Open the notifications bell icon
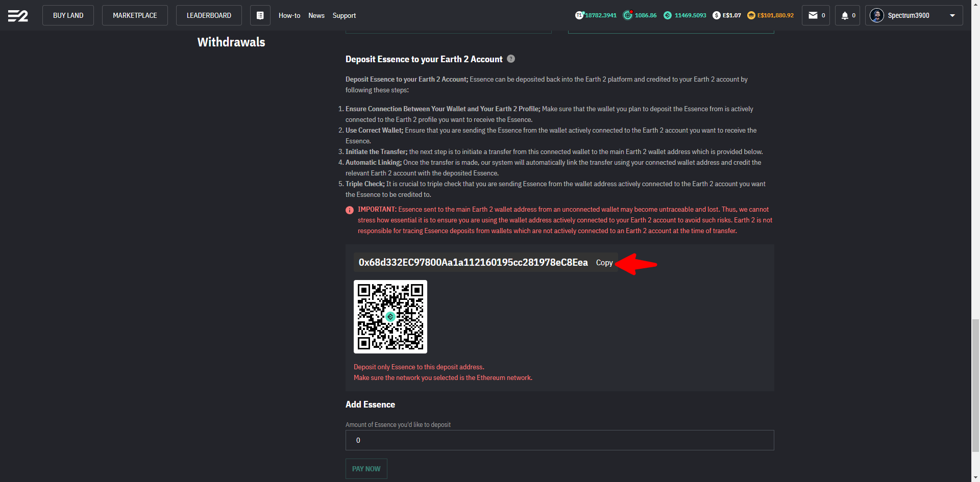The image size is (980, 482). tap(845, 15)
